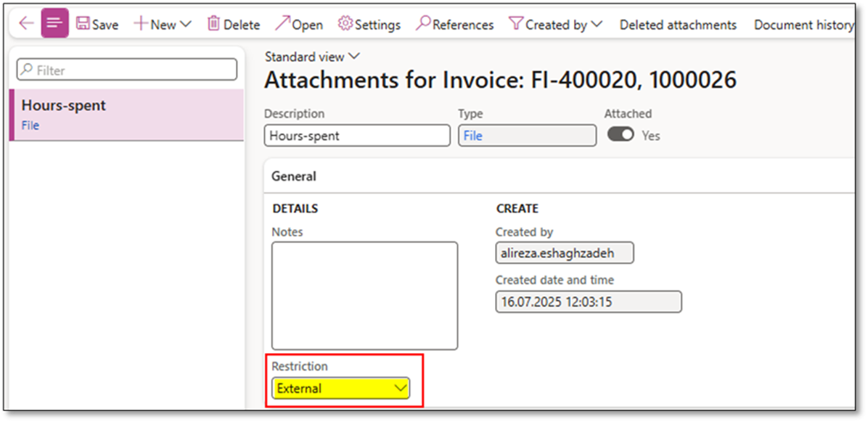
Task: Click the back arrow to return
Action: (x=25, y=23)
